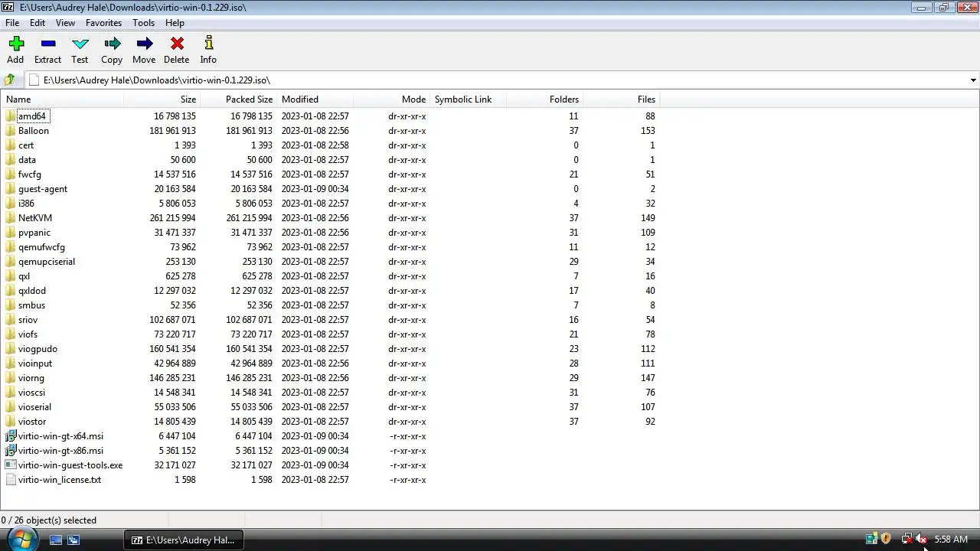The image size is (980, 551).
Task: Open the Tools menu
Action: [143, 23]
